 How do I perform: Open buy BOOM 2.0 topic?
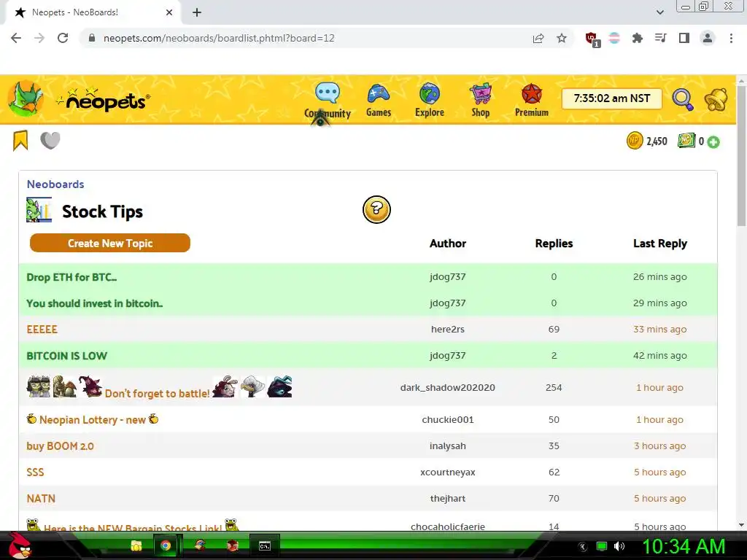tap(60, 446)
